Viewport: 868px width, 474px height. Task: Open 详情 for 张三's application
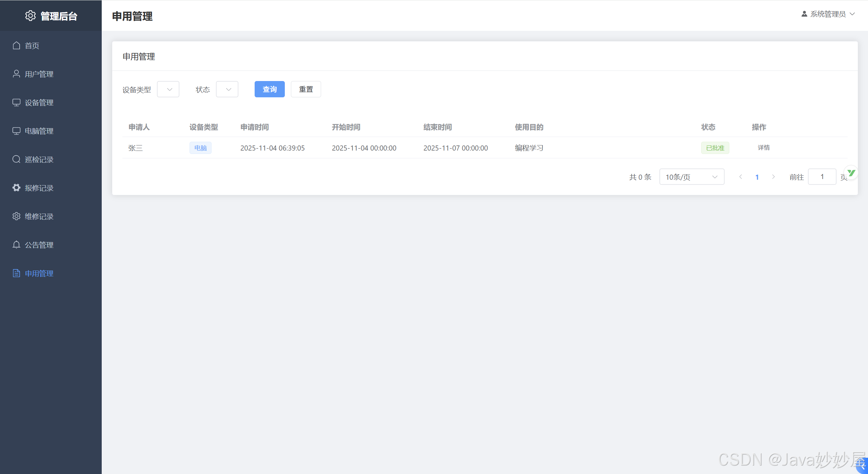click(x=764, y=147)
